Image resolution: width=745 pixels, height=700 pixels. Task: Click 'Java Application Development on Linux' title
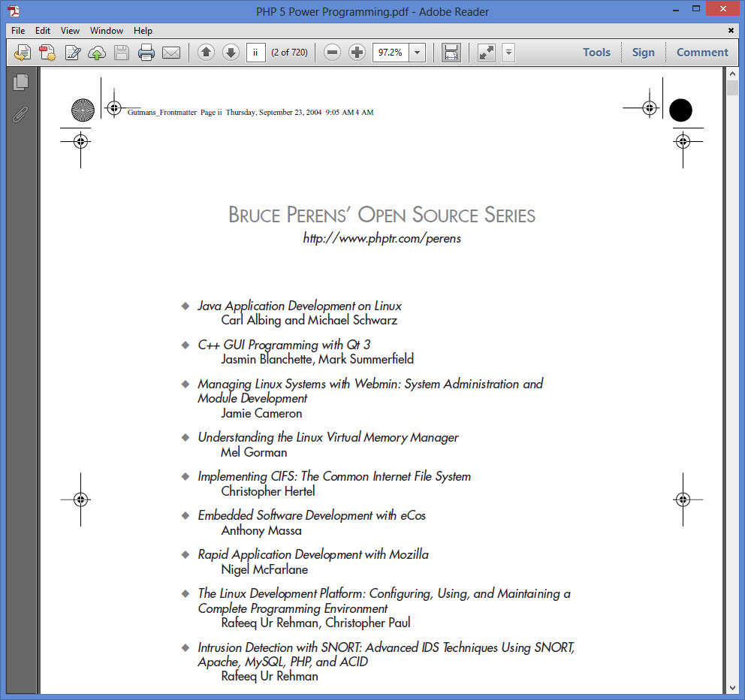pyautogui.click(x=300, y=306)
